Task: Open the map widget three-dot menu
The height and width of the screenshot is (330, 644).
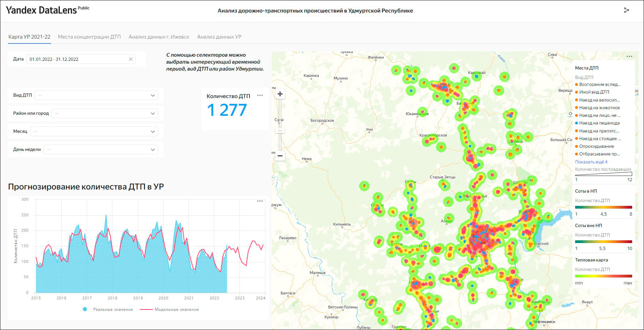Action: (x=629, y=57)
